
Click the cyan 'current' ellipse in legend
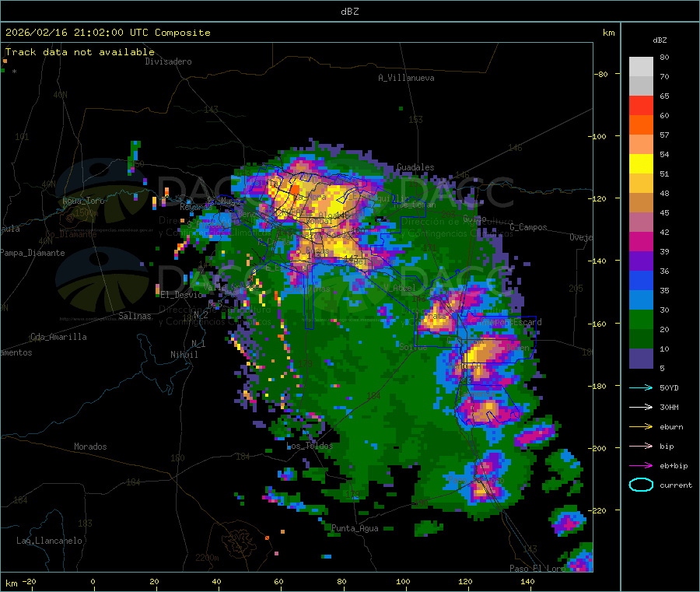click(x=641, y=485)
